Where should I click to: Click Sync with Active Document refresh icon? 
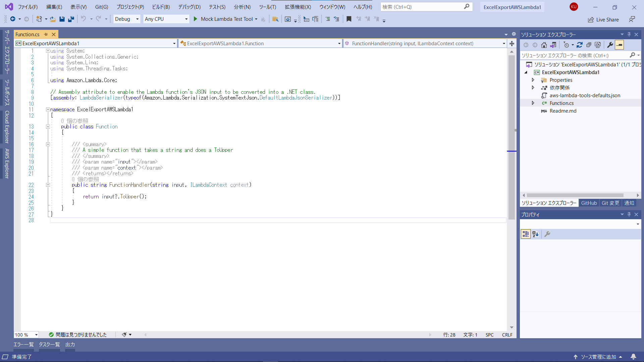tap(580, 45)
